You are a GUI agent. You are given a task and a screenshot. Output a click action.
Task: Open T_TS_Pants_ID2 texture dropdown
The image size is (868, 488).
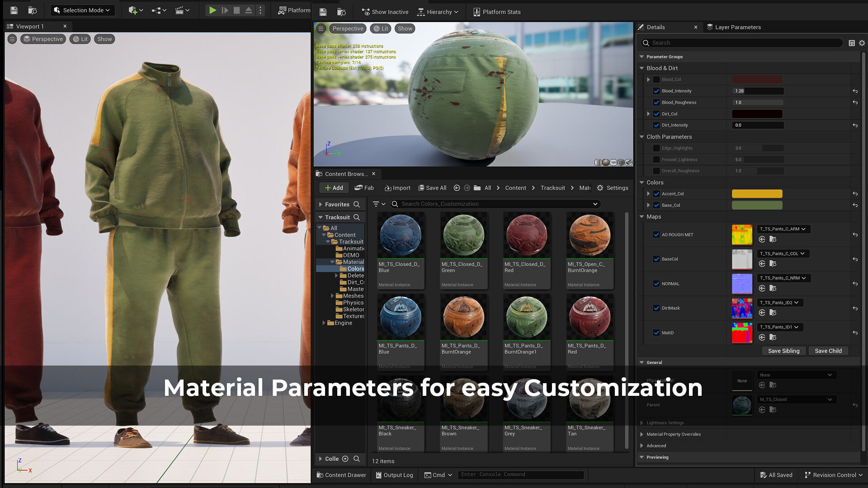pos(780,303)
